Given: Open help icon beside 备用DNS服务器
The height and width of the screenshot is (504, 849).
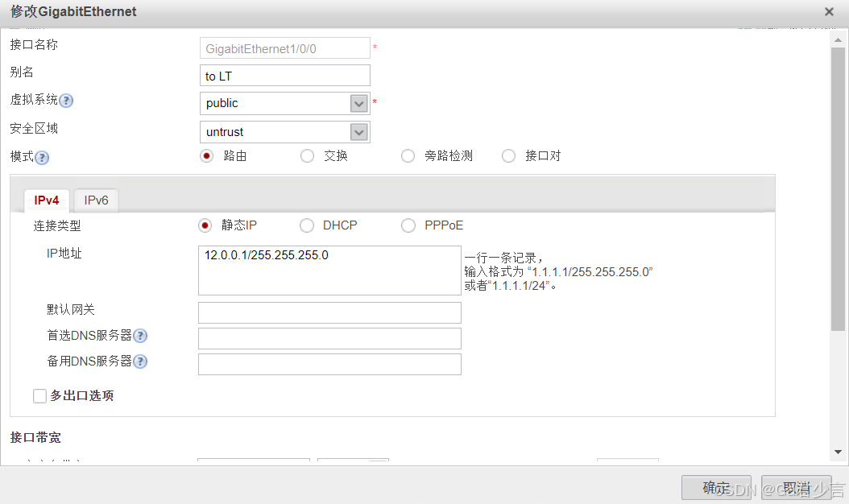Looking at the screenshot, I should 140,361.
